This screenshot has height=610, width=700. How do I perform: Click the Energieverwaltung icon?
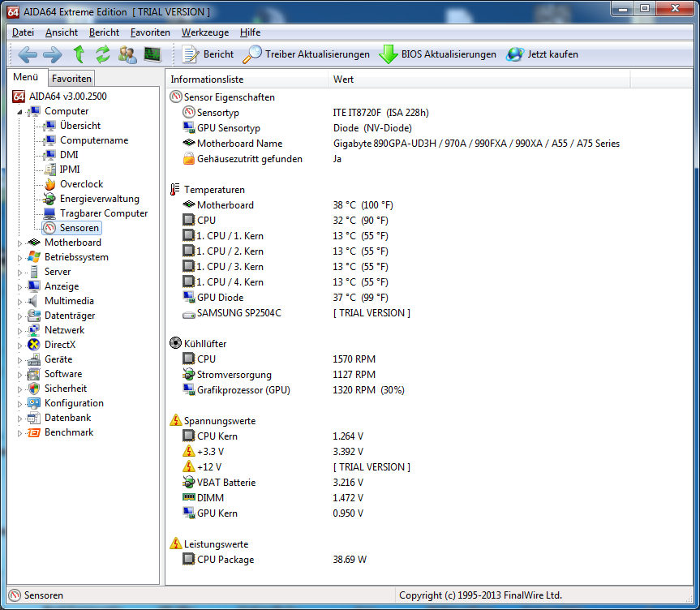click(49, 199)
